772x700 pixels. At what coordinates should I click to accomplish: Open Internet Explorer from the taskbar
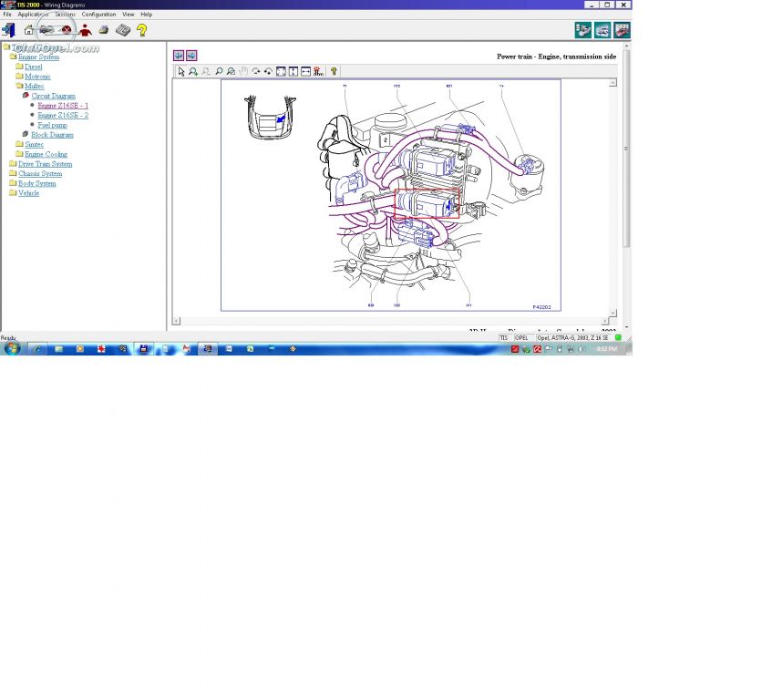tap(37, 348)
